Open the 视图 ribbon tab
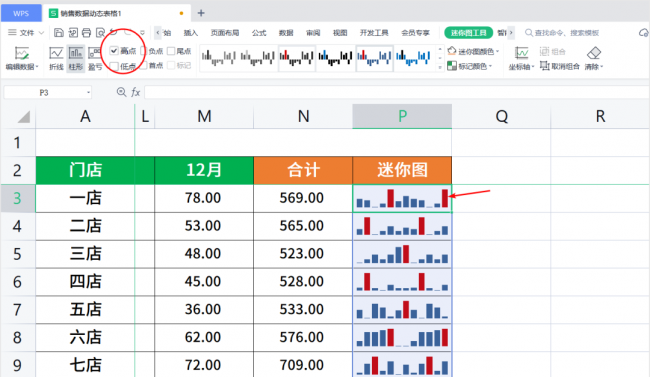The height and width of the screenshot is (377, 650). click(x=340, y=33)
